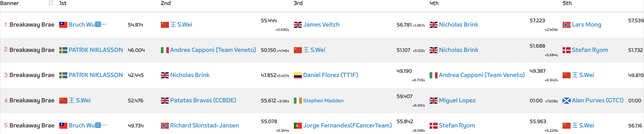Click Lars Mong rider name

[x=586, y=25]
